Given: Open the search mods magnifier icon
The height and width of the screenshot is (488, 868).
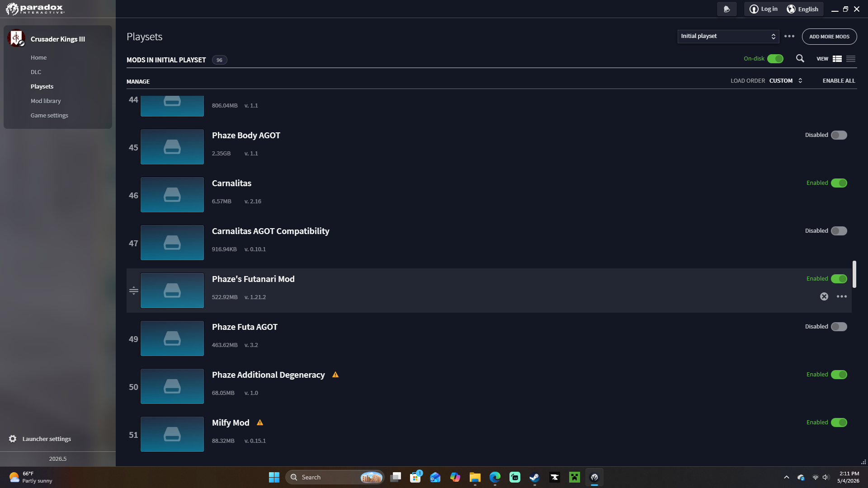Looking at the screenshot, I should click(x=800, y=59).
